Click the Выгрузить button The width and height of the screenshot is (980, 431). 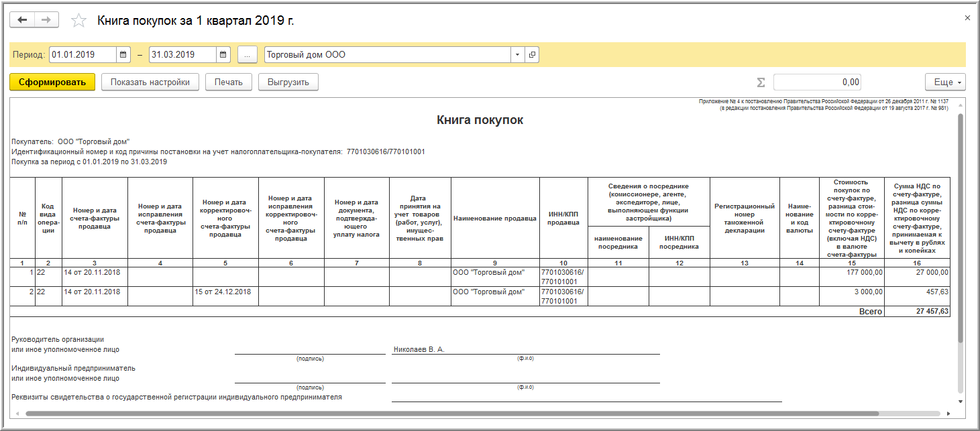pos(288,82)
